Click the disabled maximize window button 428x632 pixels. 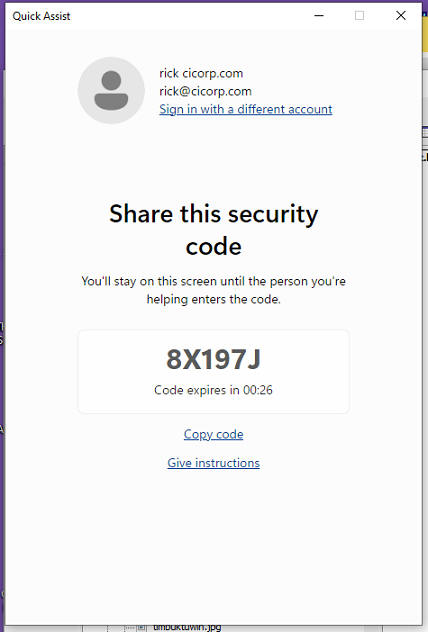point(359,16)
